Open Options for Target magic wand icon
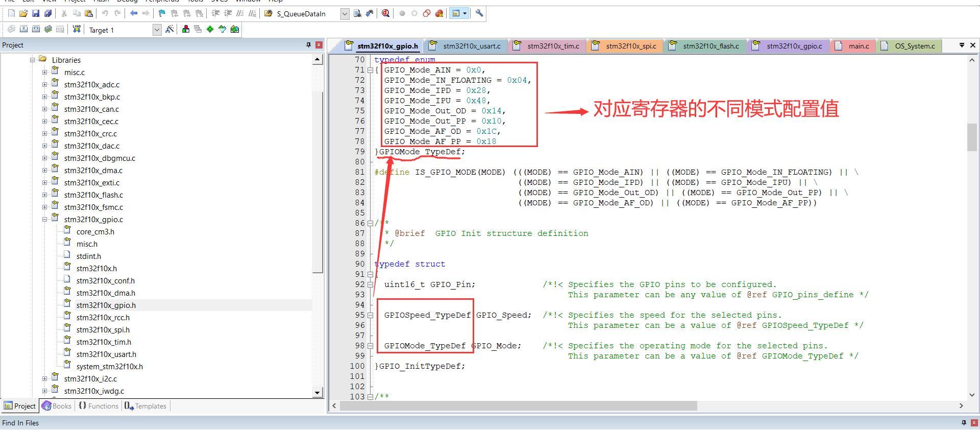980x430 pixels. (x=169, y=30)
